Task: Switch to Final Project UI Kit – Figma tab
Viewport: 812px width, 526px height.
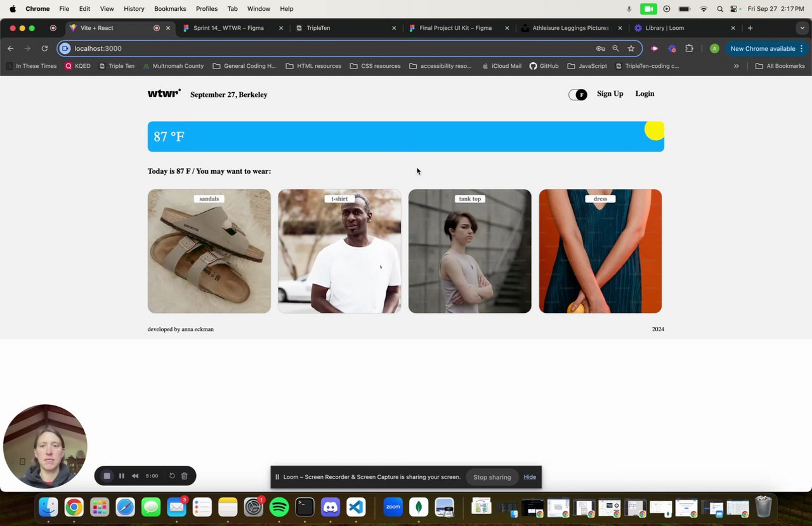Action: pos(459,28)
